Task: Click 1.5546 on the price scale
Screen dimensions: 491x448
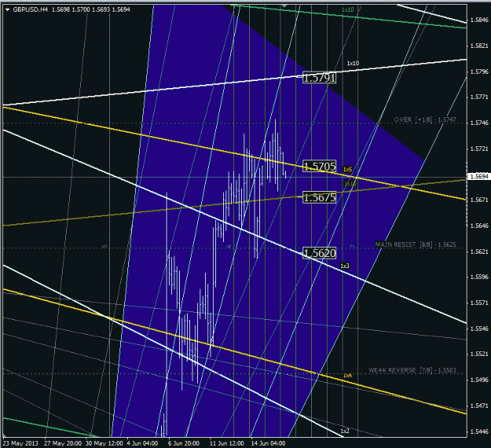Action: pos(479,329)
